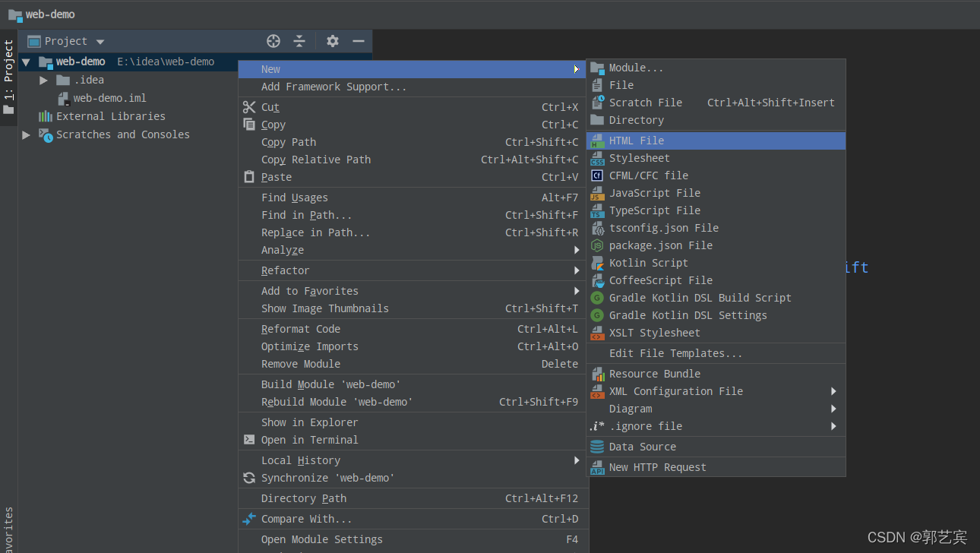The height and width of the screenshot is (553, 980).
Task: Click the Copy icon in context menu
Action: point(249,125)
